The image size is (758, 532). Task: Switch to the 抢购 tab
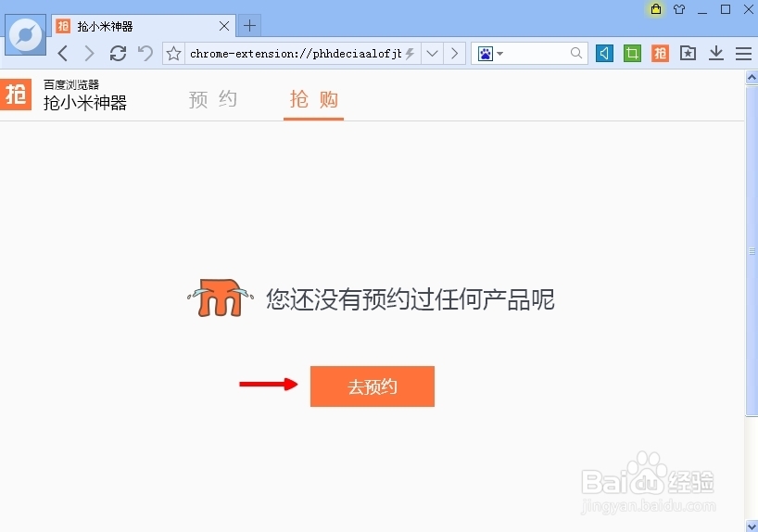314,99
